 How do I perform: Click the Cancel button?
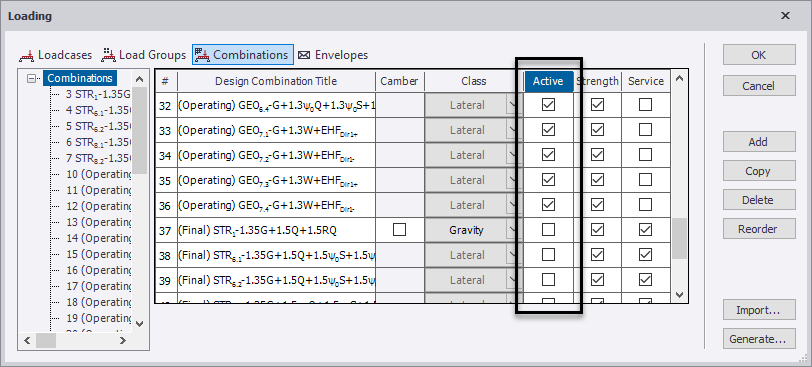(x=759, y=86)
